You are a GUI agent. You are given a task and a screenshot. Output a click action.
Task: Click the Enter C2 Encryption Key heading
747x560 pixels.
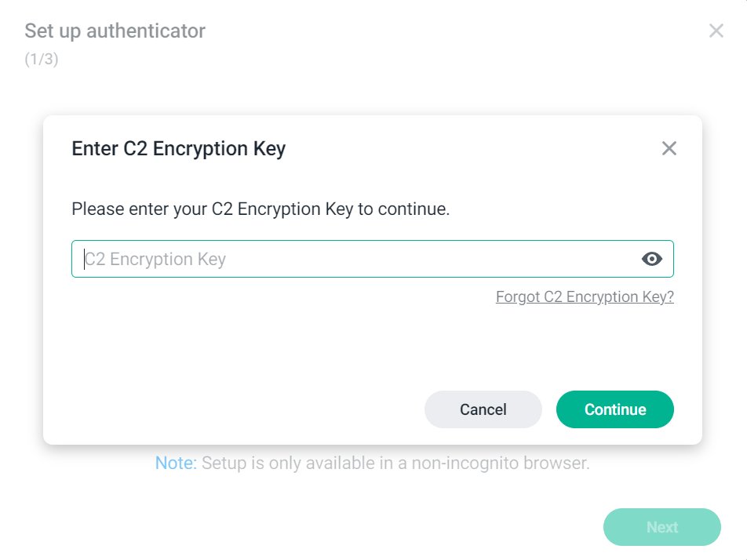click(179, 148)
